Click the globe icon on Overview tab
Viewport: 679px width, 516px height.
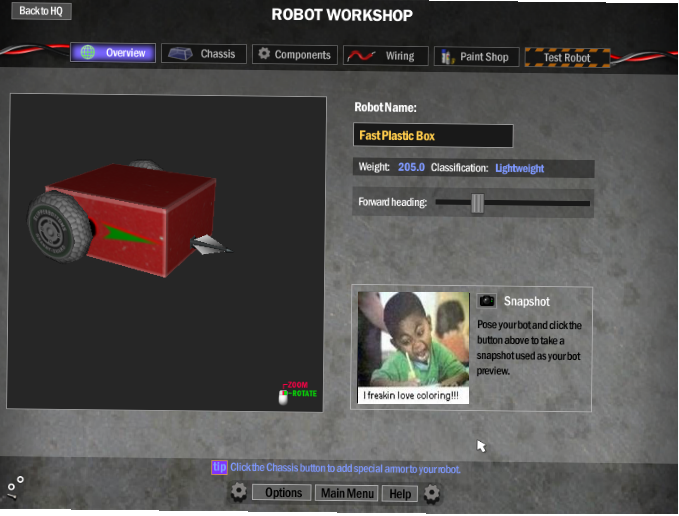coord(88,53)
